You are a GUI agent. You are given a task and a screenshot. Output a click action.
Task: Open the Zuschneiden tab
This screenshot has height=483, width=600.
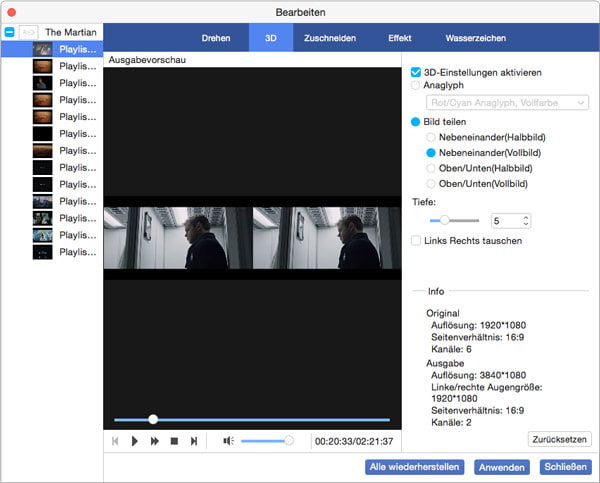point(330,38)
